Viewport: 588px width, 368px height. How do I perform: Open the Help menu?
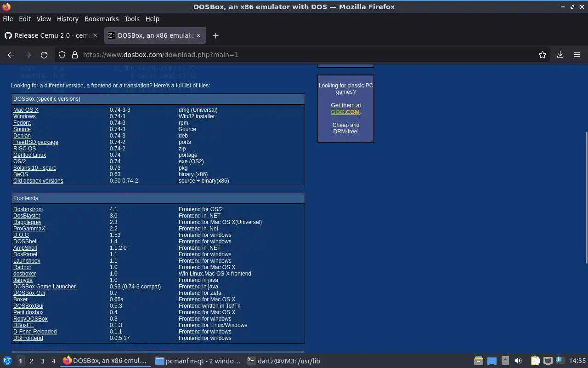153,19
